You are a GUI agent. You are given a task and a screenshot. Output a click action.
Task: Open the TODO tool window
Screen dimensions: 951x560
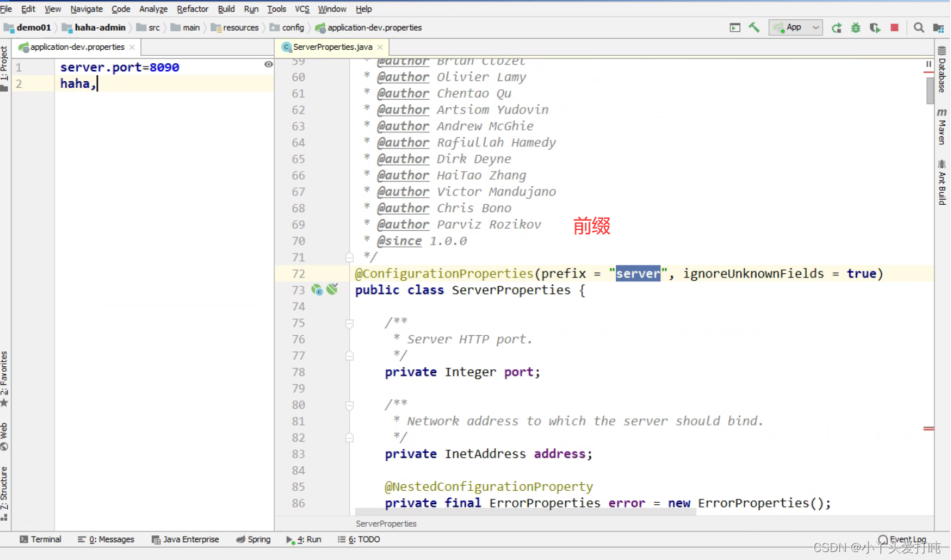pos(359,539)
